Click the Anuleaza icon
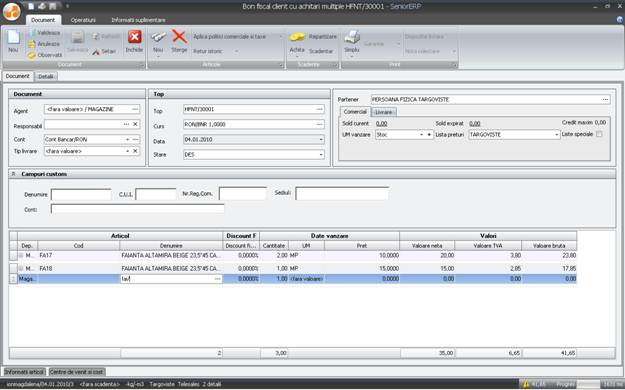Screen dimensions: 625x390 pyautogui.click(x=32, y=44)
